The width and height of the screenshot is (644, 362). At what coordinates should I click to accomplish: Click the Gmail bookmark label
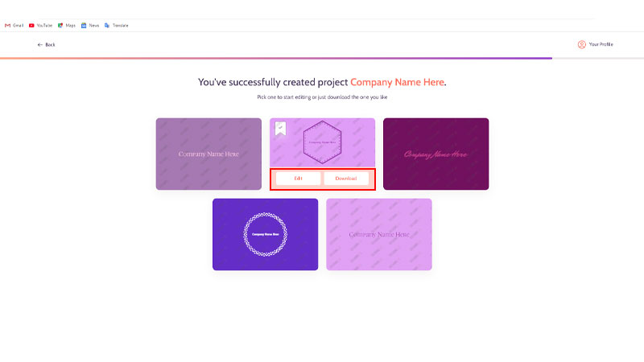[x=18, y=26]
